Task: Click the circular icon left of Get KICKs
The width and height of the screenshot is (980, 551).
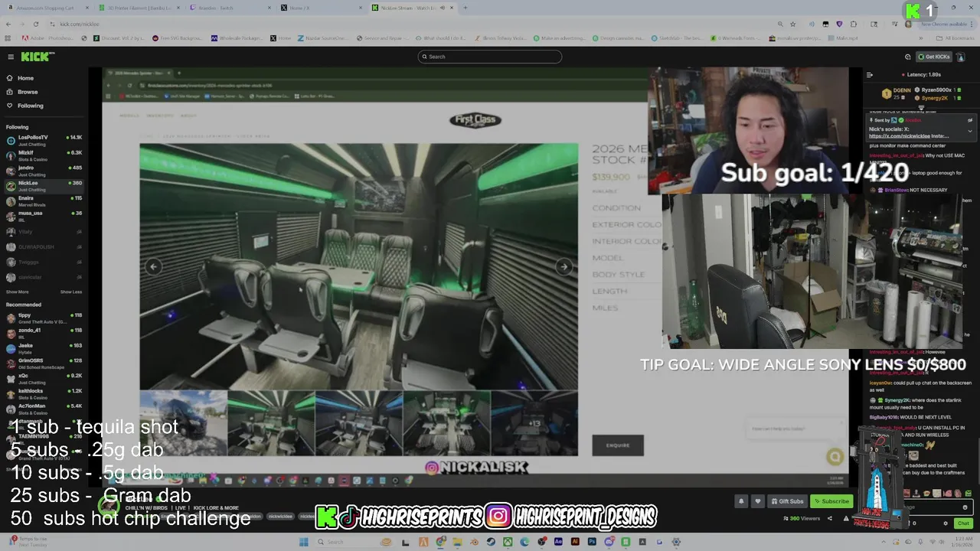Action: (908, 57)
